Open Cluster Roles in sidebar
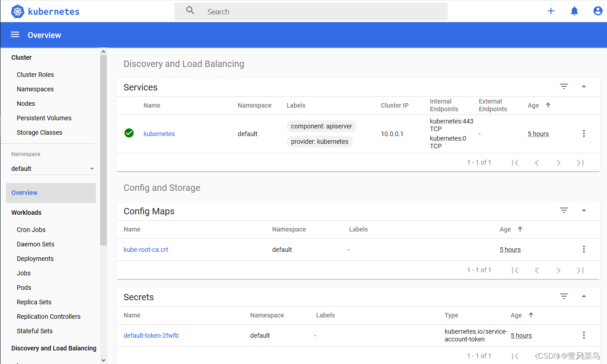 point(35,75)
